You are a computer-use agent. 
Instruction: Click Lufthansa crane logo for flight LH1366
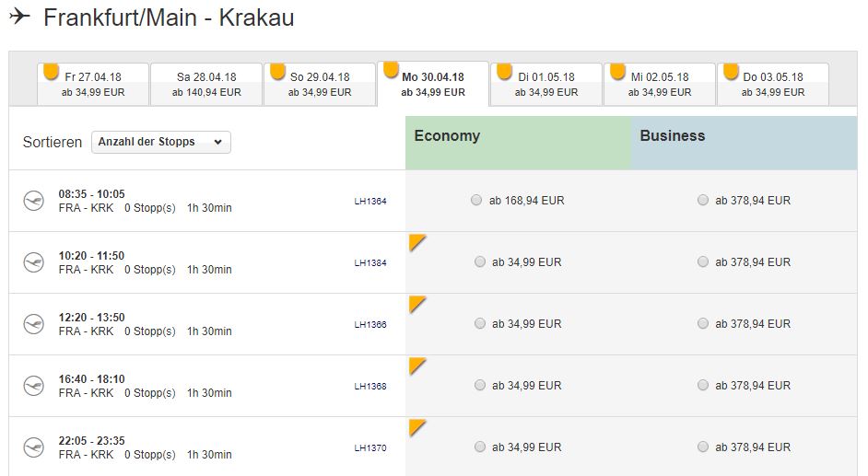(34, 324)
